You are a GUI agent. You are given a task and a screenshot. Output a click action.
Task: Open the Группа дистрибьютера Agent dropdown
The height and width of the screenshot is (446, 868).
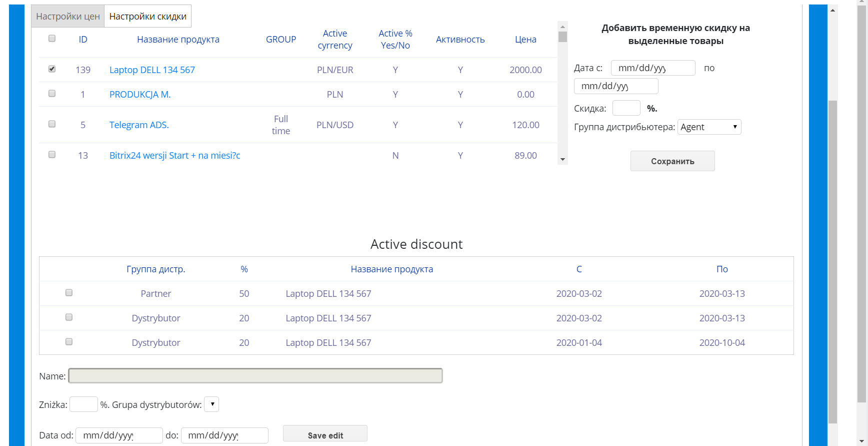click(709, 127)
